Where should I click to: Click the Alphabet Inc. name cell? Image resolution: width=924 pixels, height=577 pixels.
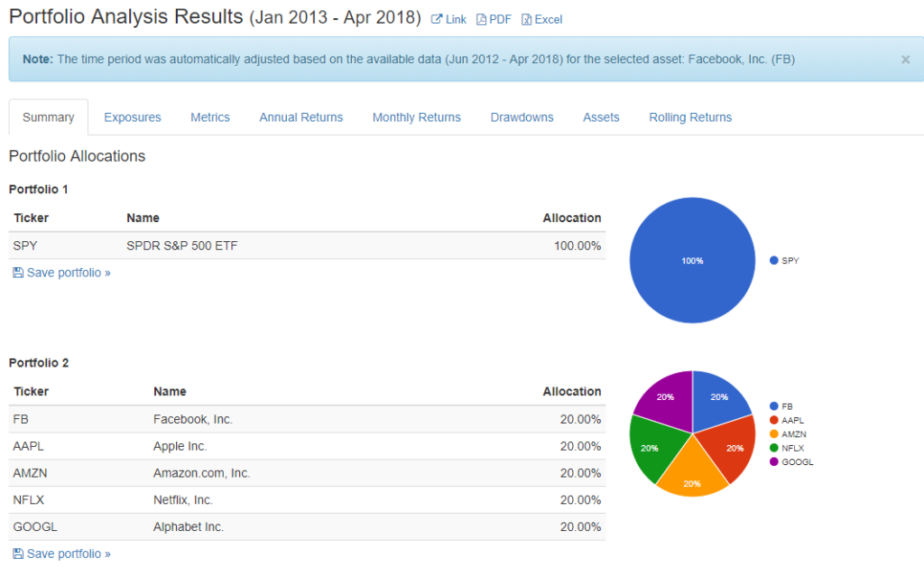[x=189, y=526]
